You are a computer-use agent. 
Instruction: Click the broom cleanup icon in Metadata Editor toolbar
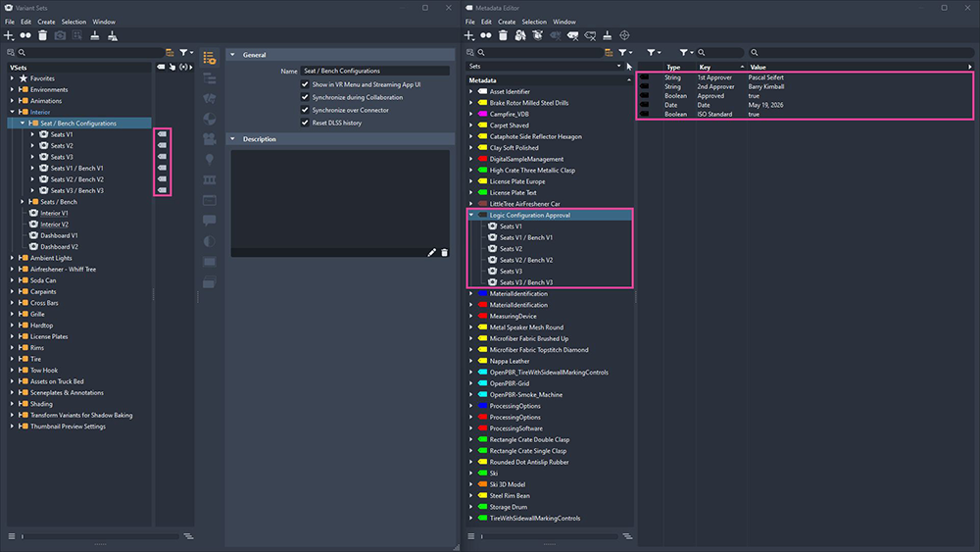click(x=607, y=35)
